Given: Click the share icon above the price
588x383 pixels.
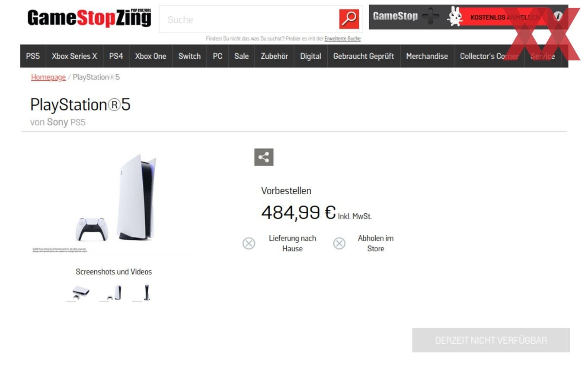Looking at the screenshot, I should click(x=264, y=157).
